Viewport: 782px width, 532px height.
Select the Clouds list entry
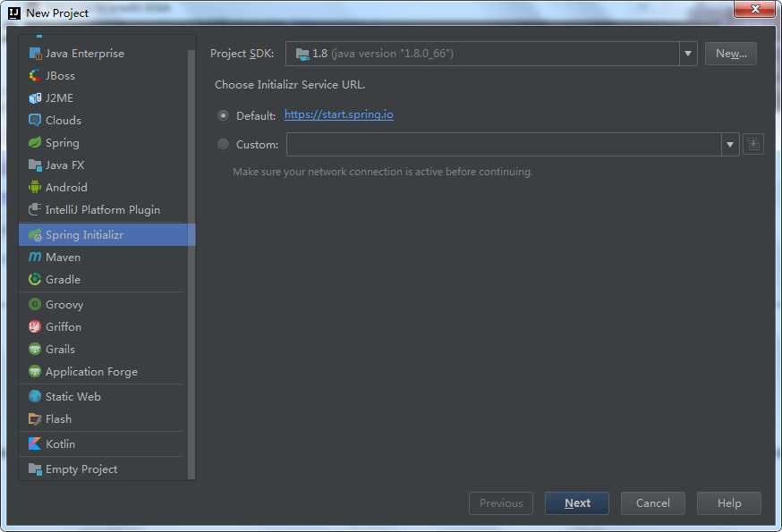[x=103, y=120]
